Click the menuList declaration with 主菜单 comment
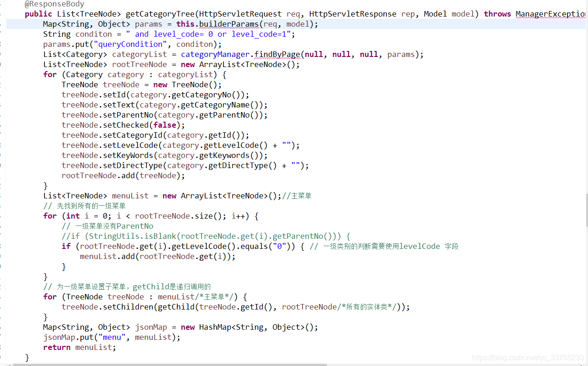 point(177,196)
